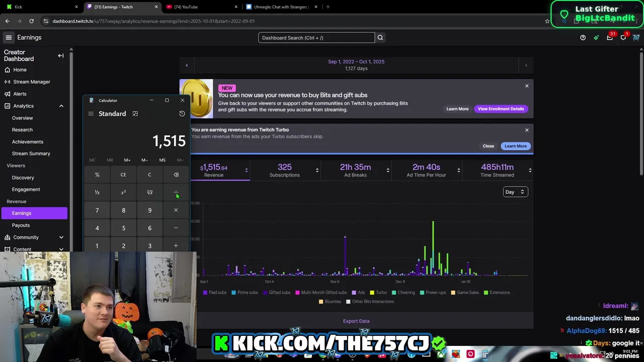Screen dimensions: 644x362
Task: Toggle Power-ups legend series
Action: pyautogui.click(x=433, y=293)
